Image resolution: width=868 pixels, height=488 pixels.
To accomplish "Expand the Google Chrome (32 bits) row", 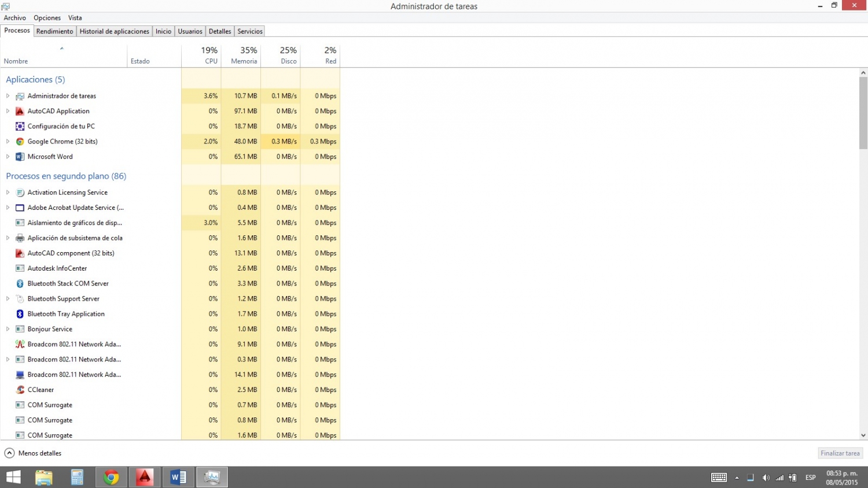I will click(8, 142).
